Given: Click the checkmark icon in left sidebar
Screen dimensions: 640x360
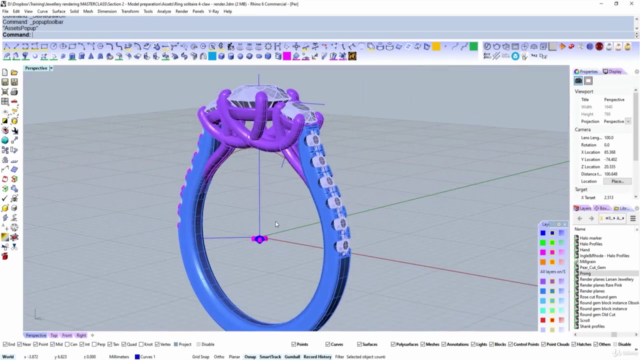Looking at the screenshot, I should 5,198.
